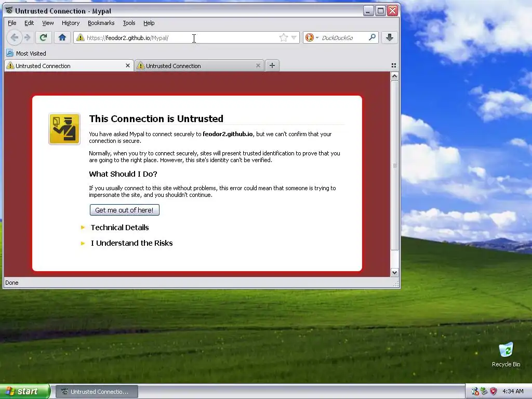Open the Tools menu
The height and width of the screenshot is (399, 532).
click(129, 23)
